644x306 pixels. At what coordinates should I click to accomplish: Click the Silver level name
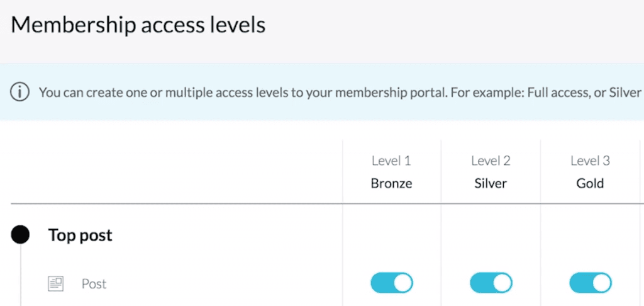tap(491, 183)
